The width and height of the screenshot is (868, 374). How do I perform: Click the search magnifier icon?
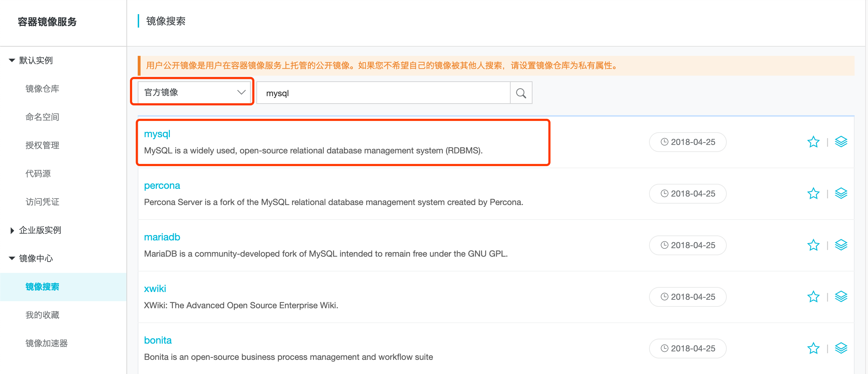coord(521,93)
